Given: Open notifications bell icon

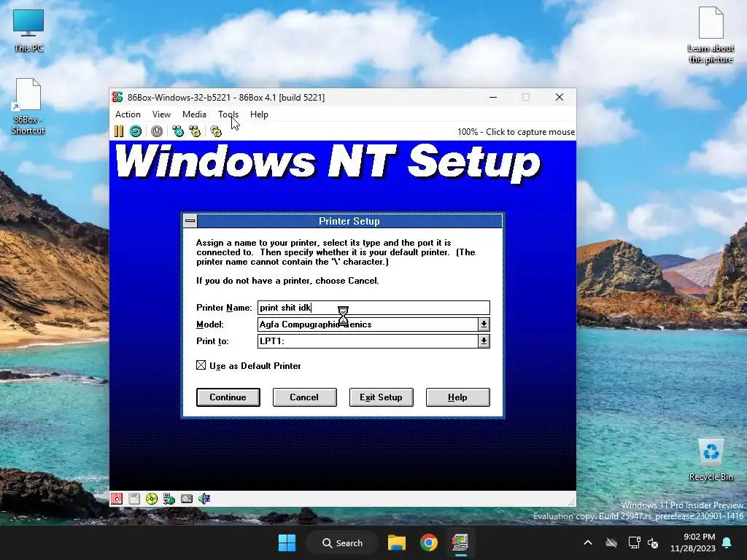Looking at the screenshot, I should click(727, 542).
